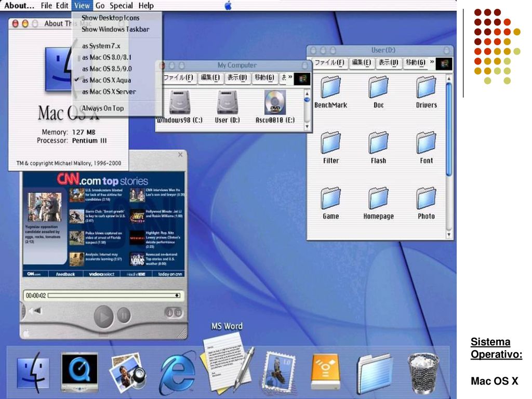The width and height of the screenshot is (532, 399).
Task: Expand the chevron in User (D:) menu bar
Action: click(432, 62)
